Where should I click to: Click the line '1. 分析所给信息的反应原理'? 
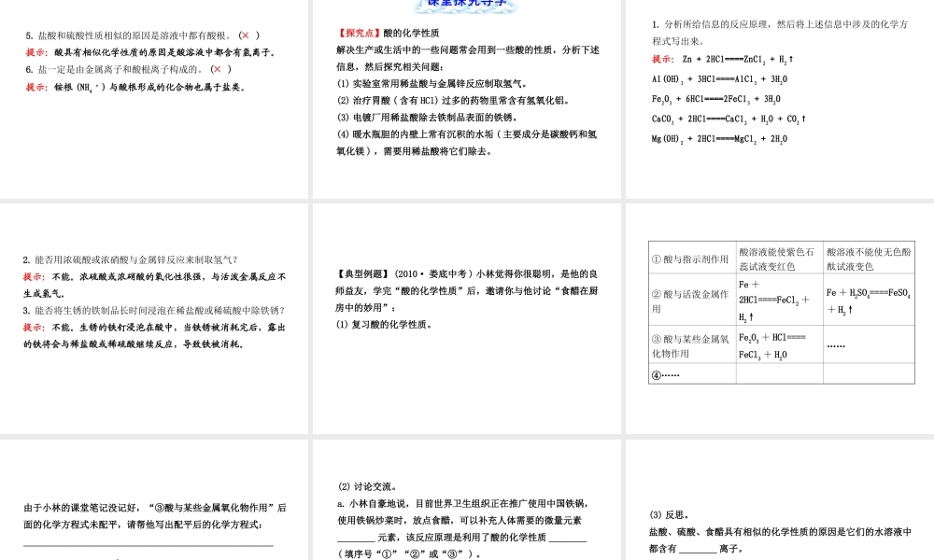780,24
